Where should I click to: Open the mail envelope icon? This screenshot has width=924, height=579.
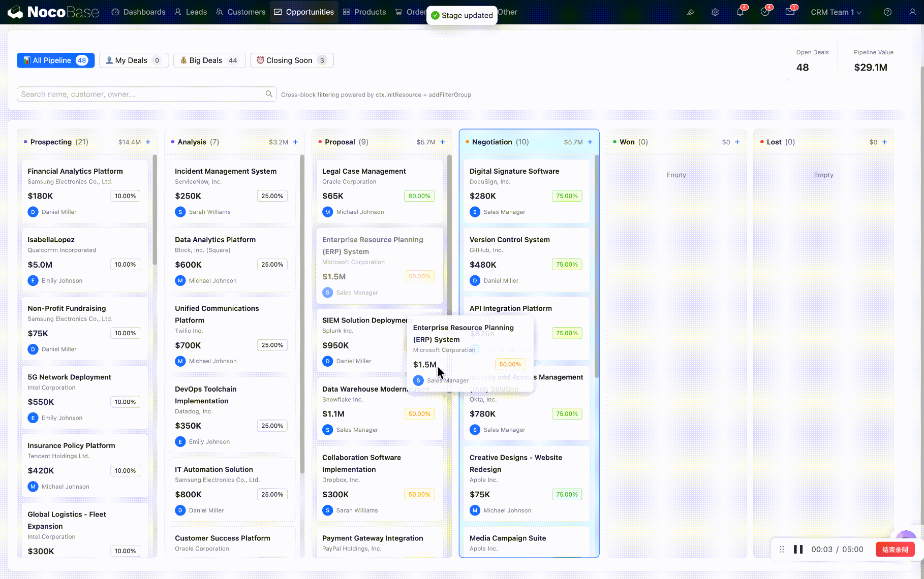click(x=790, y=12)
